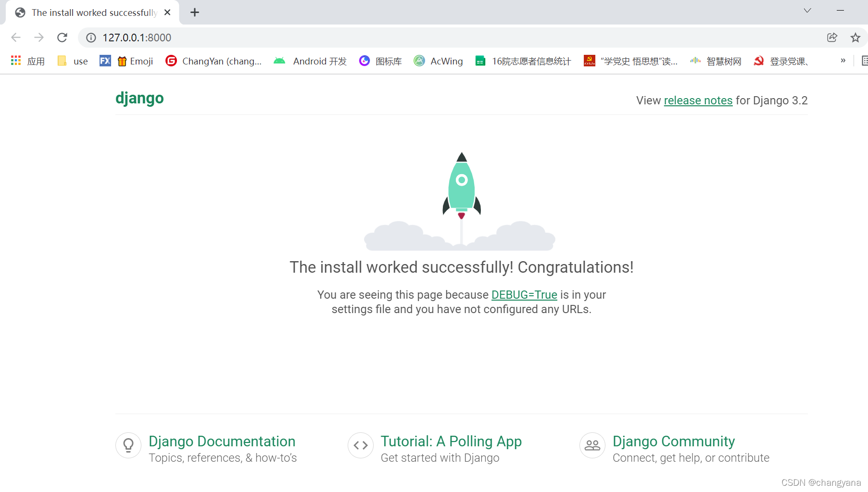Open the apps grid shortcut in bookmarks bar

click(28, 61)
